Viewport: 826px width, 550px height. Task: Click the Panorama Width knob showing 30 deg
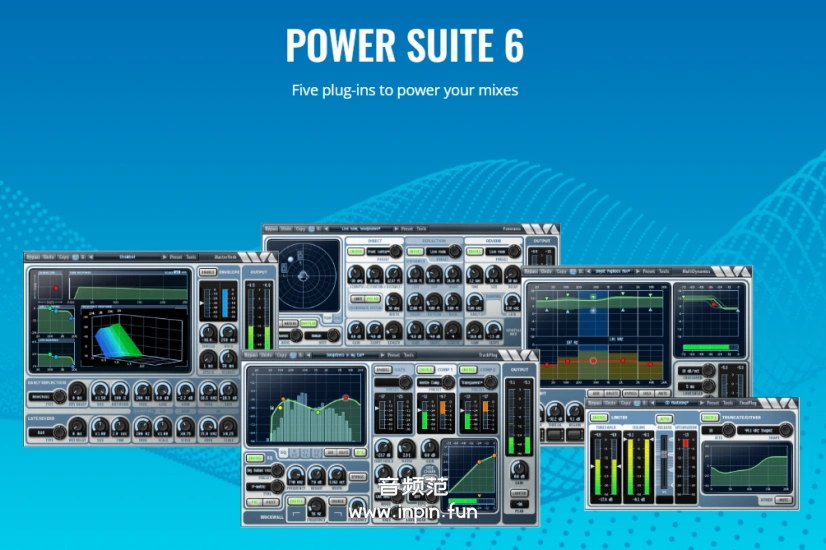coord(394,301)
